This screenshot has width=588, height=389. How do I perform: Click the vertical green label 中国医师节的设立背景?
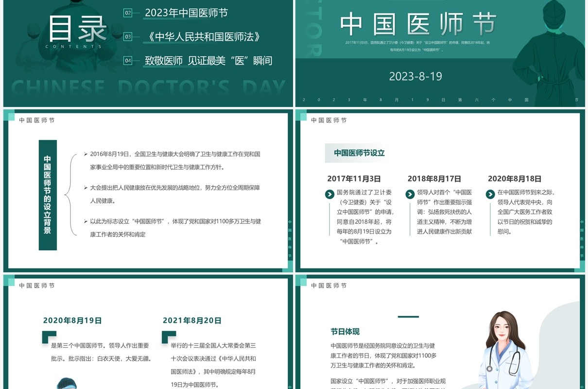point(48,195)
